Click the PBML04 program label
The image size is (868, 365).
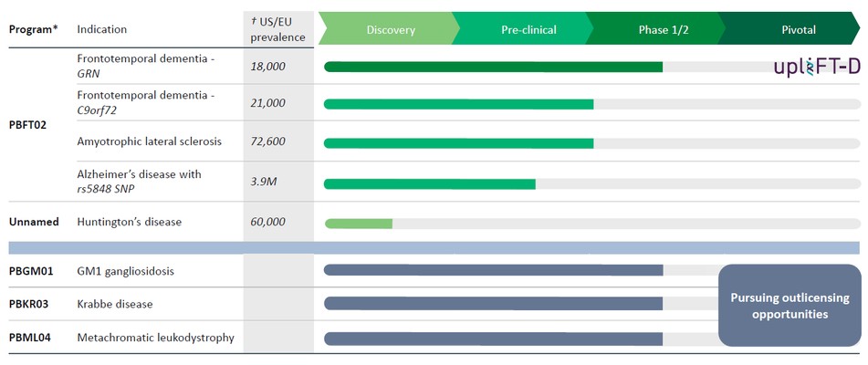pyautogui.click(x=32, y=338)
